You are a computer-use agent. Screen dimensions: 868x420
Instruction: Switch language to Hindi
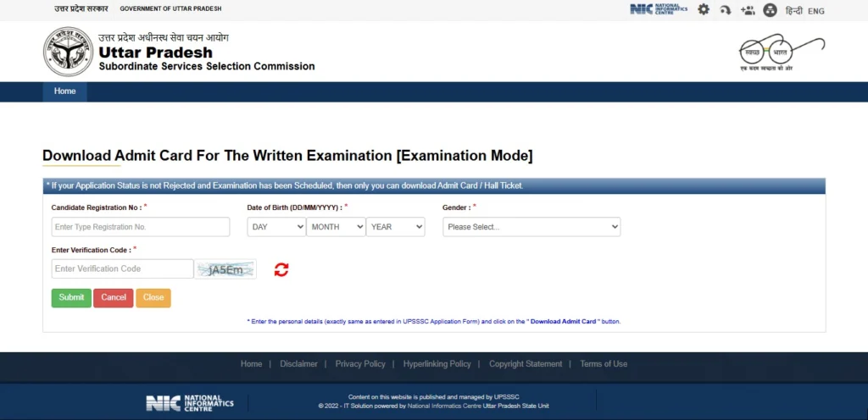(x=793, y=11)
